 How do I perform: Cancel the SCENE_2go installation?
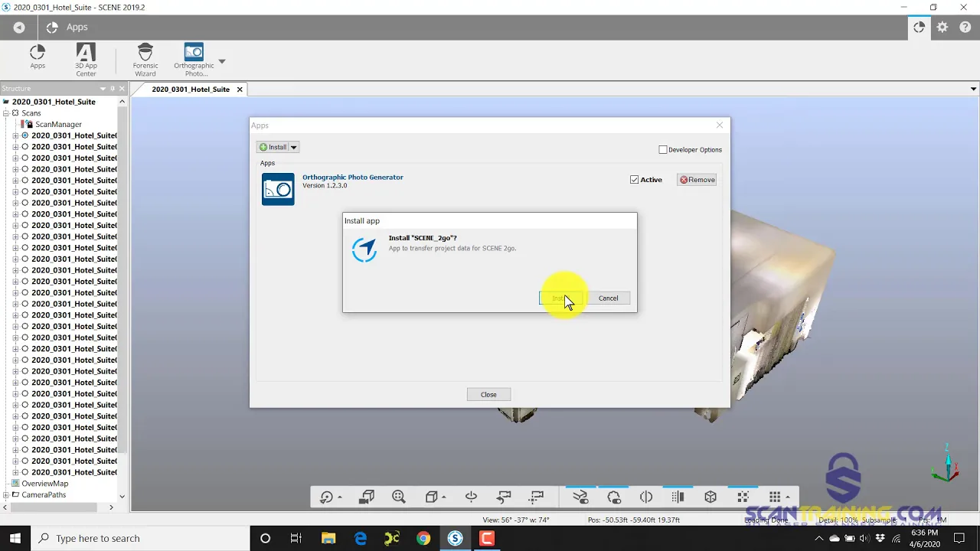[x=608, y=298]
